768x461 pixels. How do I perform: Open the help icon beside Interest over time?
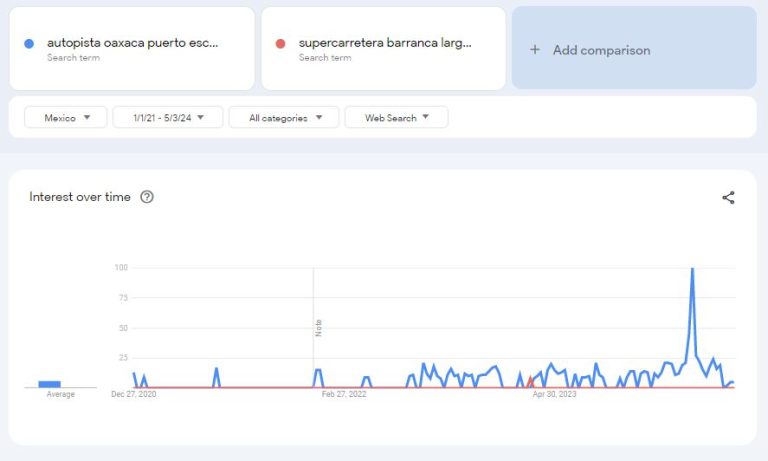pyautogui.click(x=147, y=197)
